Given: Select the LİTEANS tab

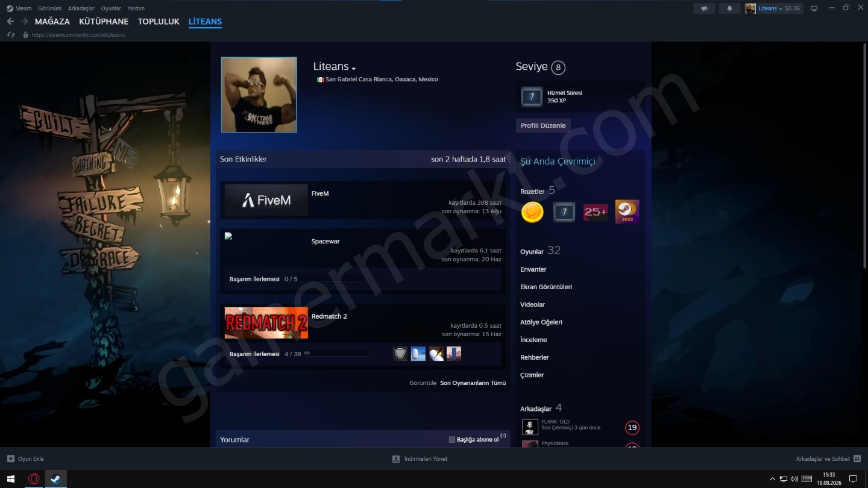Looking at the screenshot, I should (205, 22).
